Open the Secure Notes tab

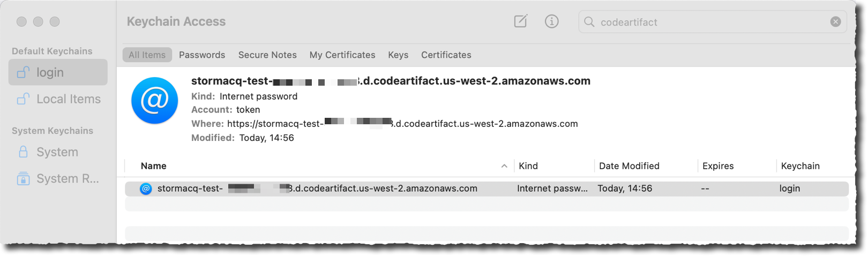point(267,55)
